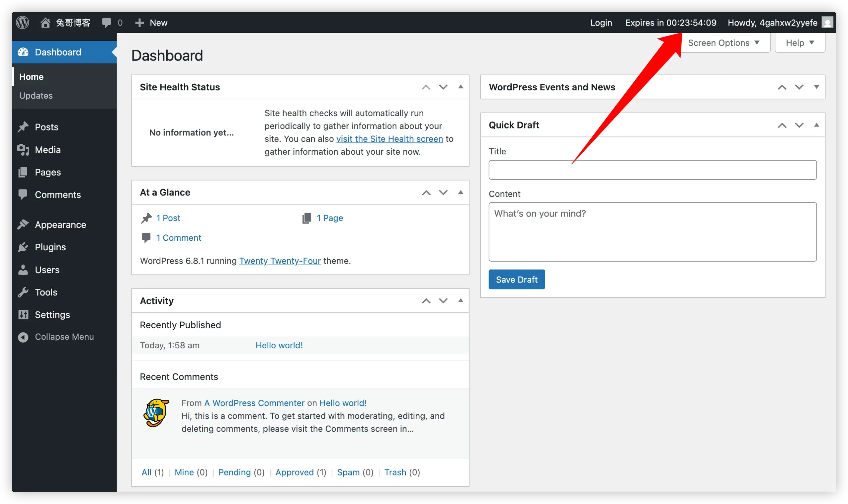
Task: Open the comments bubble in admin bar
Action: point(106,23)
